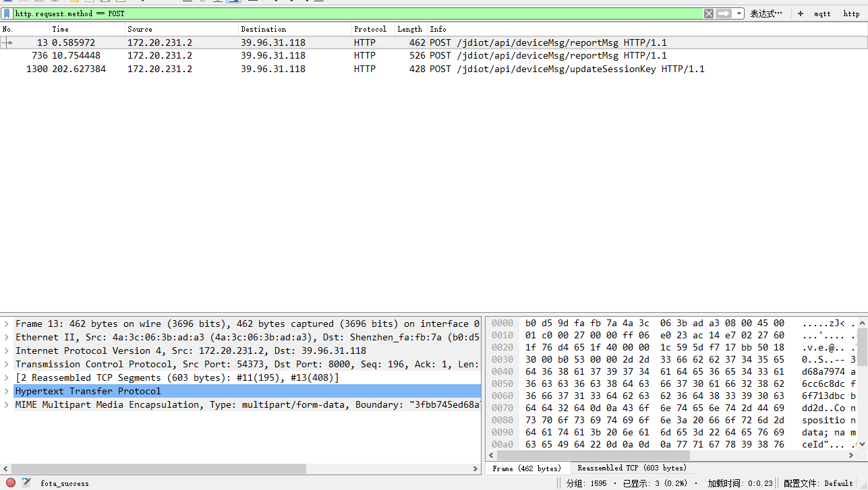Select the Internet Protocol Version 4 line
868x490 pixels.
point(247,351)
